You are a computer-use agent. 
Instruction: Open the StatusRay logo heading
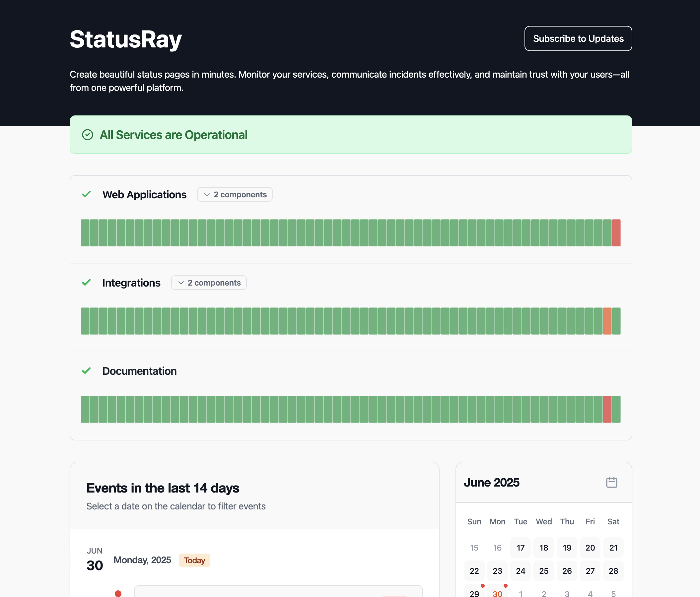[x=126, y=39]
